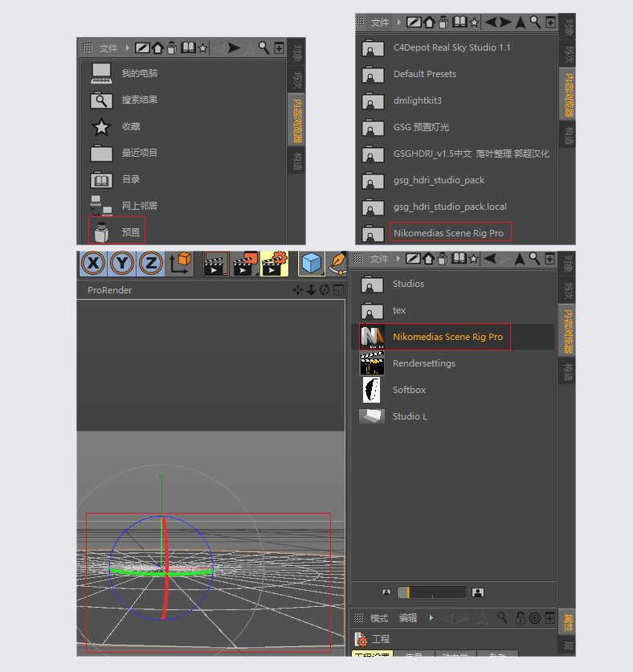Open 文件 menu in the panel listing Default Presets
Image resolution: width=633 pixels, height=672 pixels.
pyautogui.click(x=379, y=23)
